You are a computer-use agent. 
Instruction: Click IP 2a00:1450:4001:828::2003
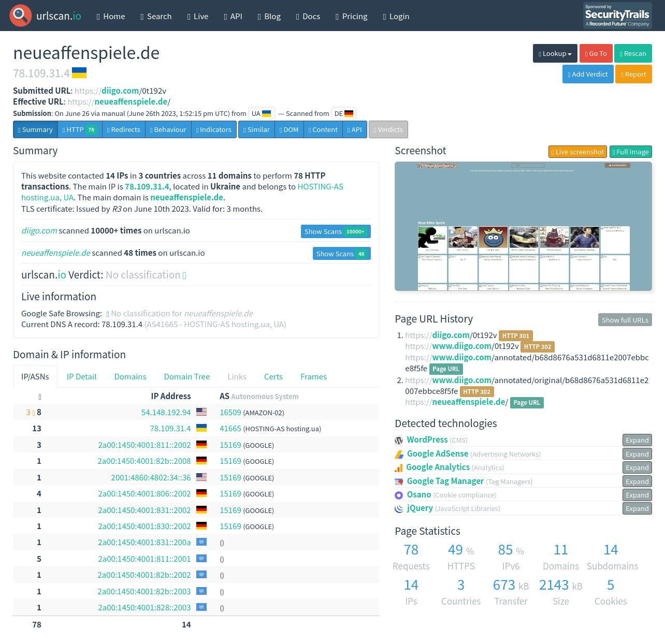click(144, 607)
